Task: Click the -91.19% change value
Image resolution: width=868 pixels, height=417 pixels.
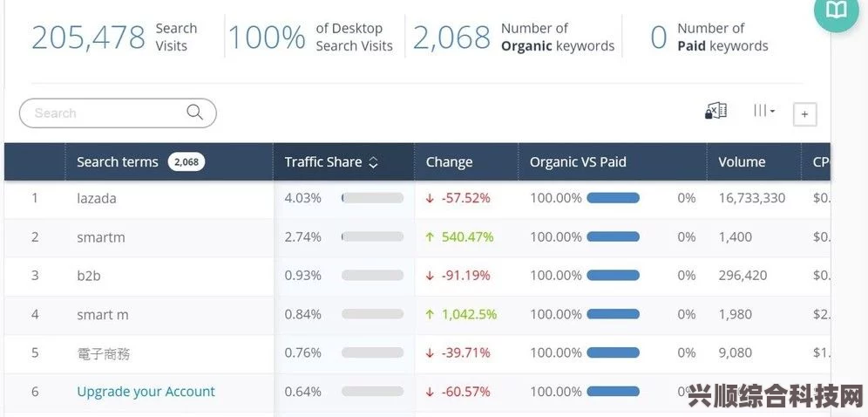Action: tap(465, 275)
